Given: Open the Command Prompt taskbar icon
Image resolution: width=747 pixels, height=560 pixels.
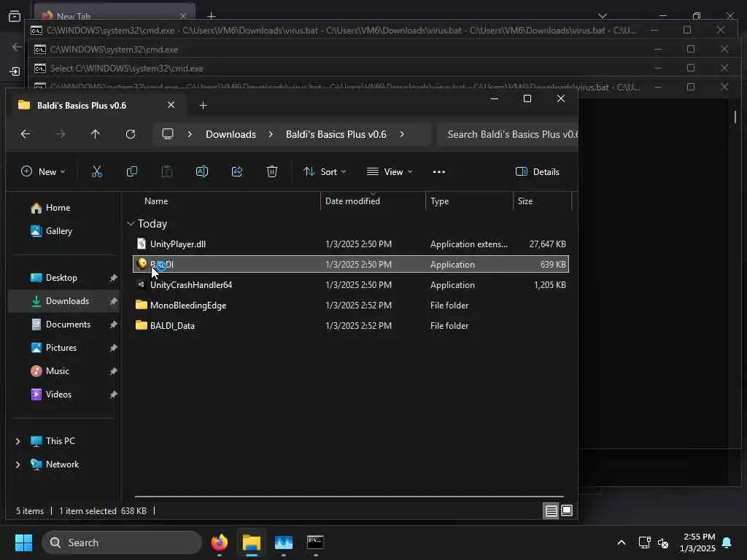Looking at the screenshot, I should 315,542.
